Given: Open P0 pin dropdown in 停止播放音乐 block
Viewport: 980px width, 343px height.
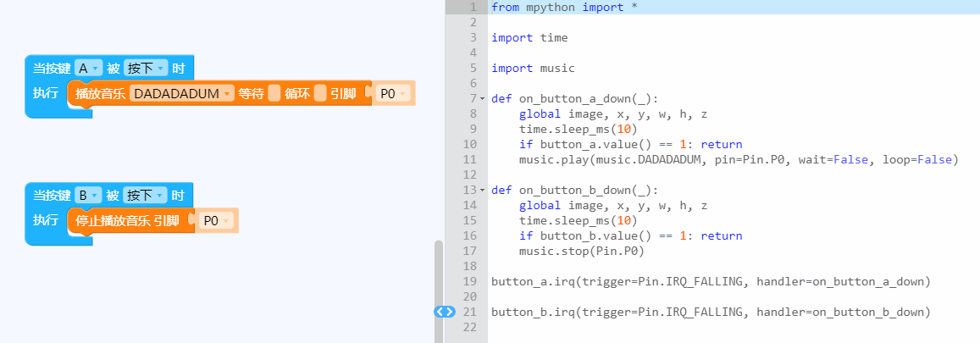Looking at the screenshot, I should pyautogui.click(x=216, y=221).
